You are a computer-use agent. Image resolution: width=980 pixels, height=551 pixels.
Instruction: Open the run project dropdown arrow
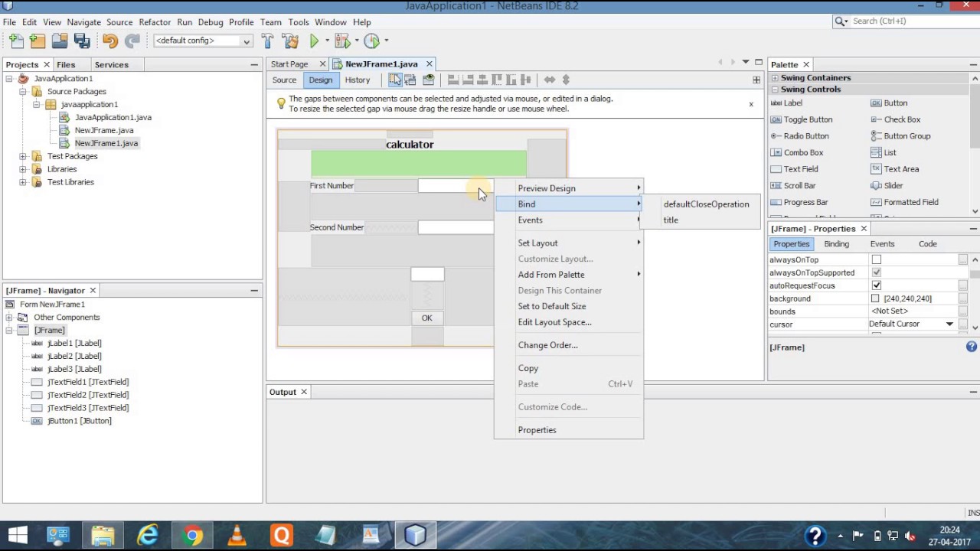(x=326, y=41)
